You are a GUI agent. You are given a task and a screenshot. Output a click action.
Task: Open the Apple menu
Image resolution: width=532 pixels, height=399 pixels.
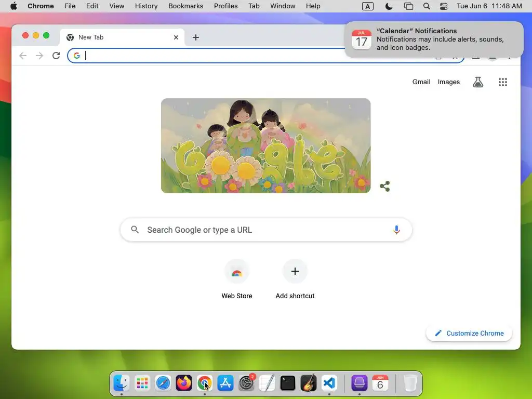tap(14, 6)
